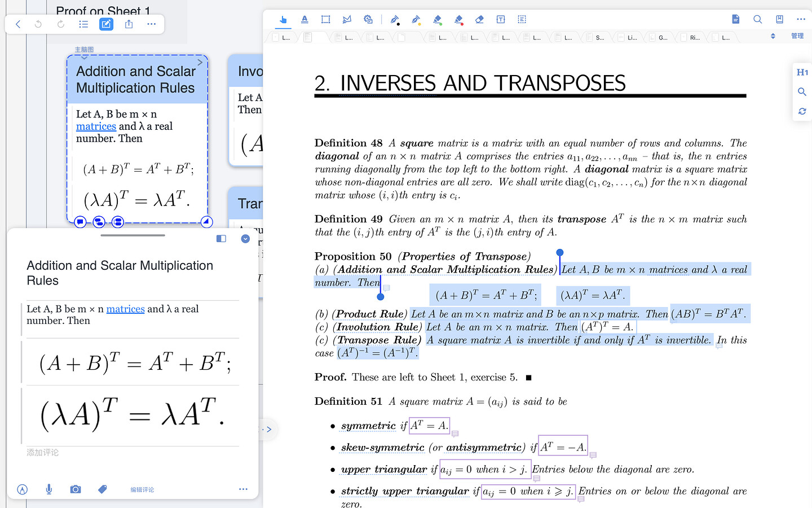Click '2. INVERSES AND TRANSPOSES' heading
The height and width of the screenshot is (508, 812).
[470, 84]
